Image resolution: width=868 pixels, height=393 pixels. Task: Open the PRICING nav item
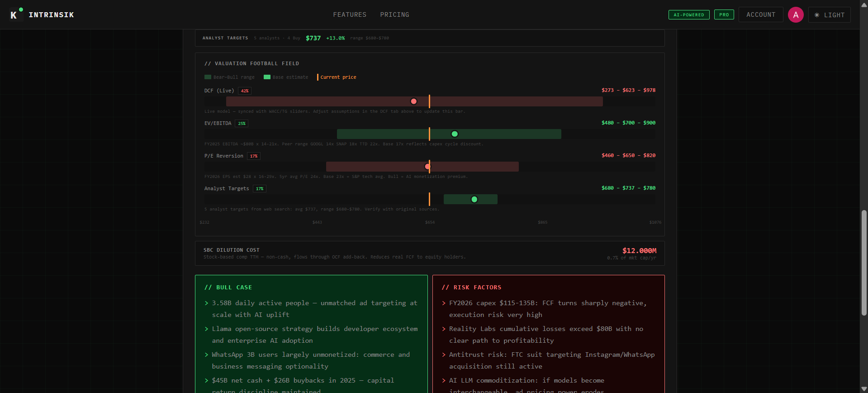coord(394,15)
